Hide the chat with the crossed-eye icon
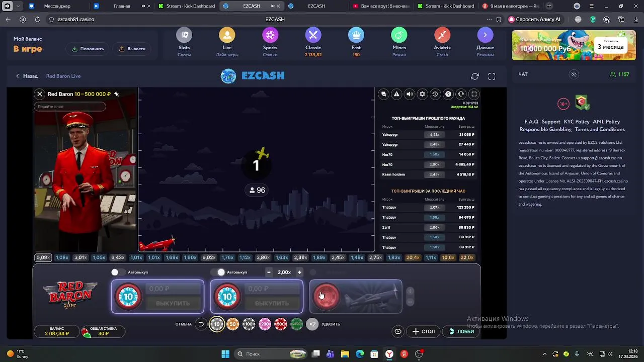 click(x=574, y=74)
